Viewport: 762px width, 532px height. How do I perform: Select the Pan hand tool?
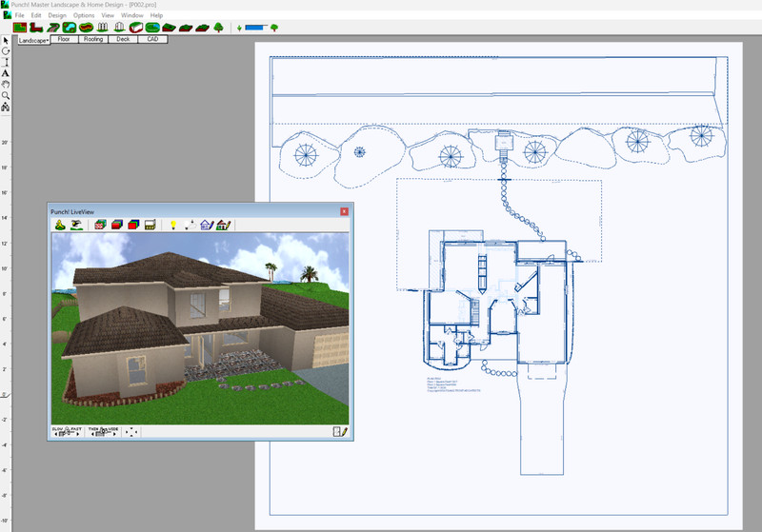(6, 85)
